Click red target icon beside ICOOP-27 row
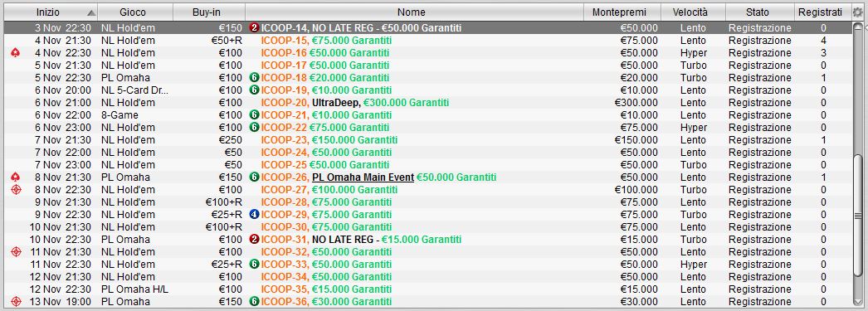This screenshot has height=311, width=868. click(16, 190)
